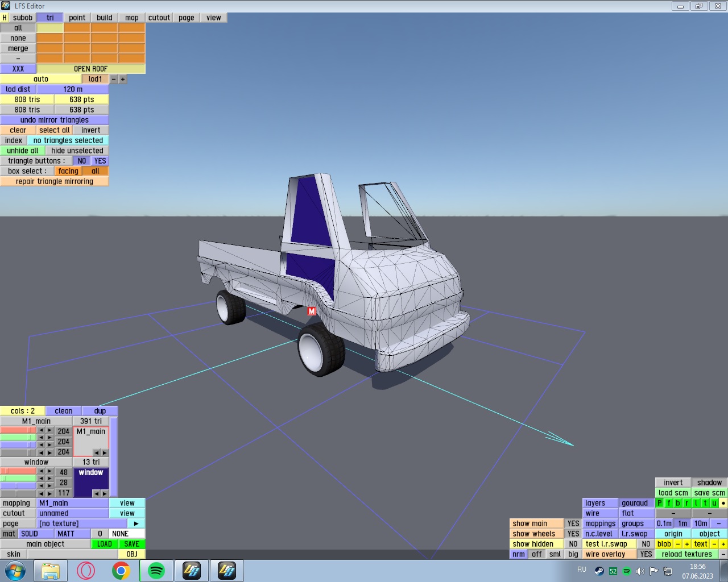Click the page texture arrow button
728x582 pixels.
click(x=136, y=523)
